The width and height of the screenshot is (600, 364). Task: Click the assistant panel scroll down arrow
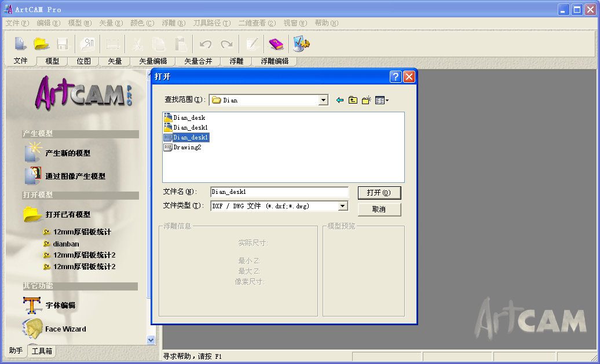click(151, 340)
